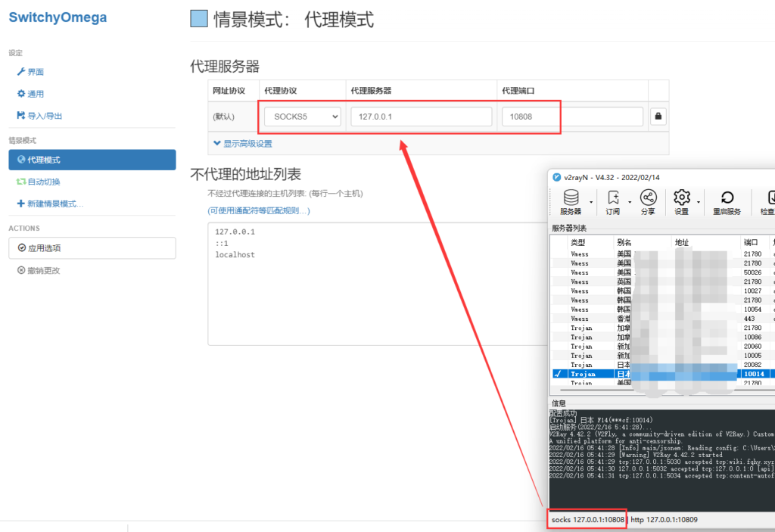Open the dropdown arrow next to 服务器
Viewport: 775px width, 532px height.
(x=590, y=202)
